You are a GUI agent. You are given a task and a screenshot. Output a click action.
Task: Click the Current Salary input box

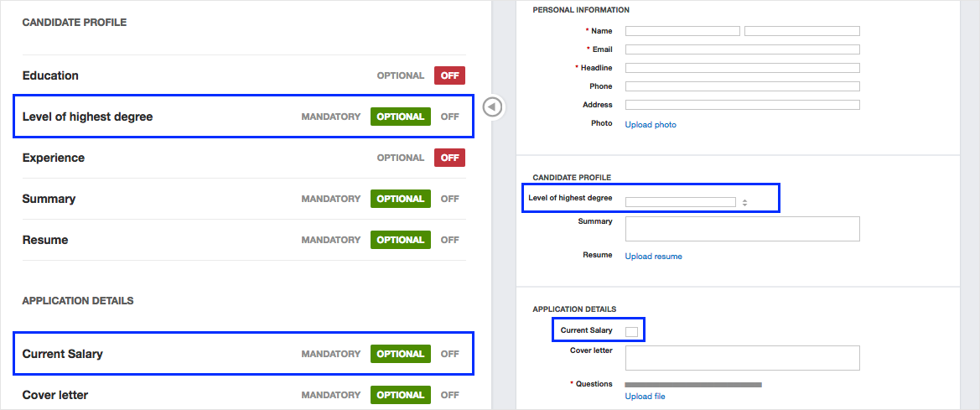tap(632, 332)
